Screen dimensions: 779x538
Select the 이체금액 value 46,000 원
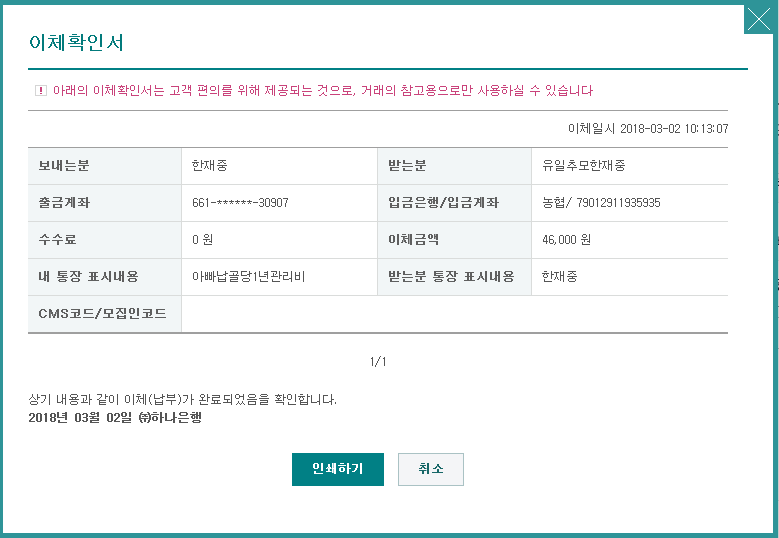(566, 240)
